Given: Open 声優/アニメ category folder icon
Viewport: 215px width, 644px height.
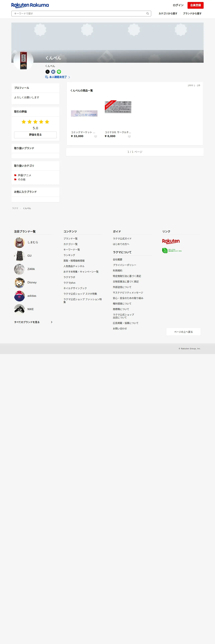Looking at the screenshot, I should (15, 175).
